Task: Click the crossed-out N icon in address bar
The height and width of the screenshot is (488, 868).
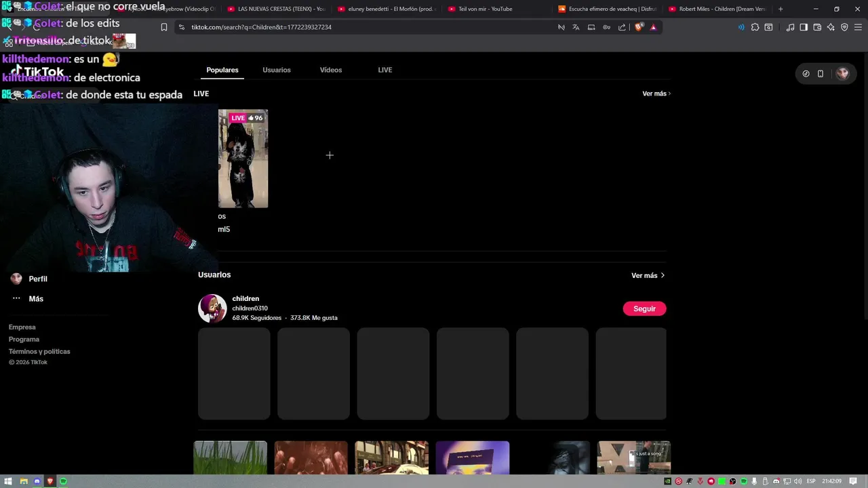Action: click(561, 27)
